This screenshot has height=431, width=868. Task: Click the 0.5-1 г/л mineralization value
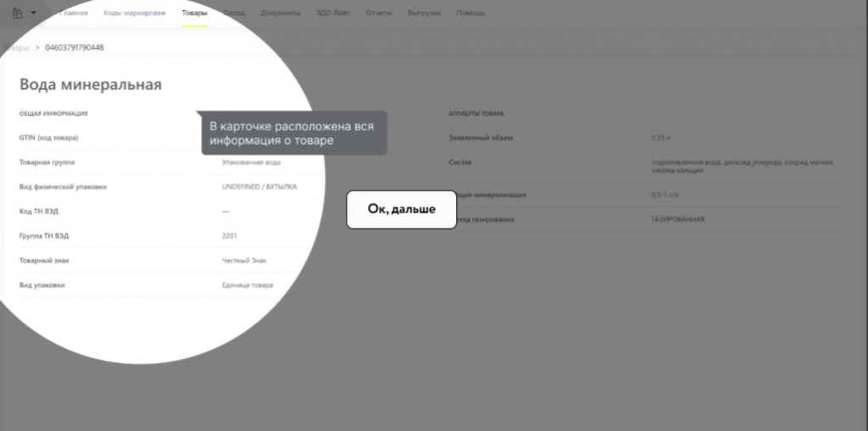click(x=666, y=196)
